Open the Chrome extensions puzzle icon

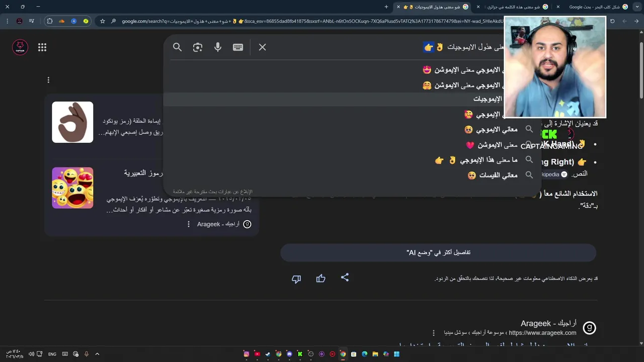point(49,21)
